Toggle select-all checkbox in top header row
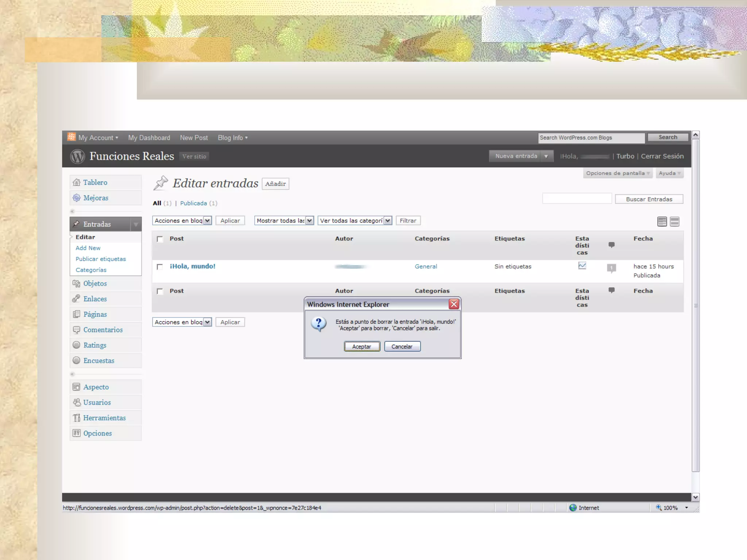The width and height of the screenshot is (747, 560). (x=160, y=239)
